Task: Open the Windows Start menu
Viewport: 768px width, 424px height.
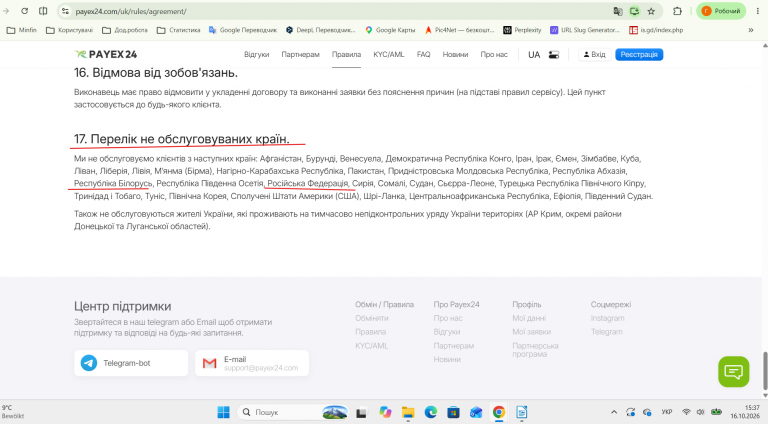Action: pos(223,412)
